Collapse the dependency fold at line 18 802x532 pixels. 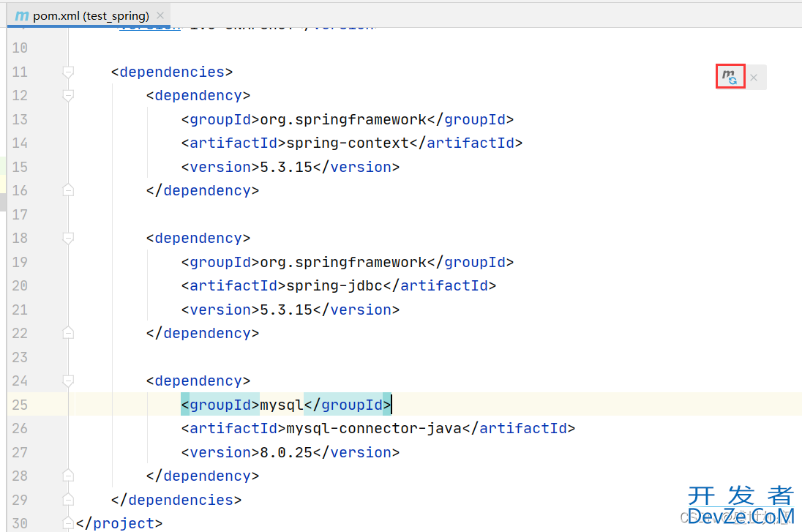pos(68,238)
